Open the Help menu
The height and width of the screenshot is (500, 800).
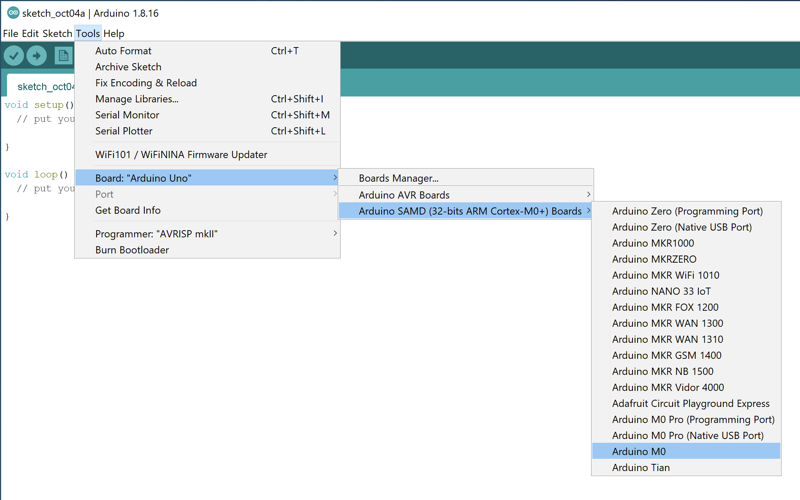tap(114, 34)
